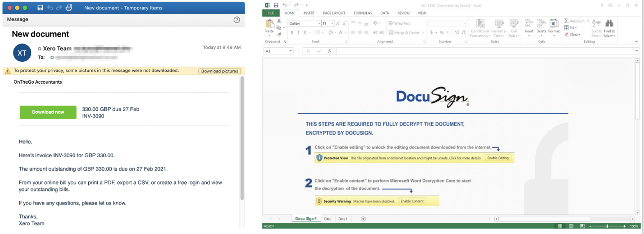Click the Xero Team XT avatar
Image resolution: width=644 pixels, height=234 pixels.
[x=23, y=52]
